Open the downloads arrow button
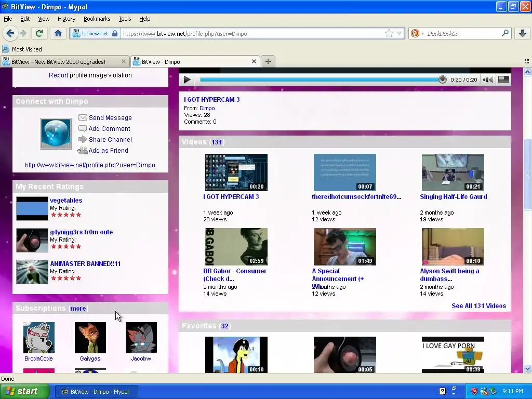 [523, 33]
